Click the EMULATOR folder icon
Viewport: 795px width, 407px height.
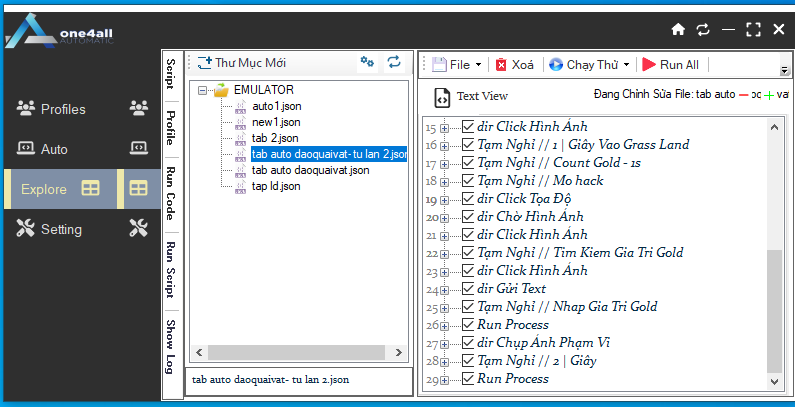222,90
